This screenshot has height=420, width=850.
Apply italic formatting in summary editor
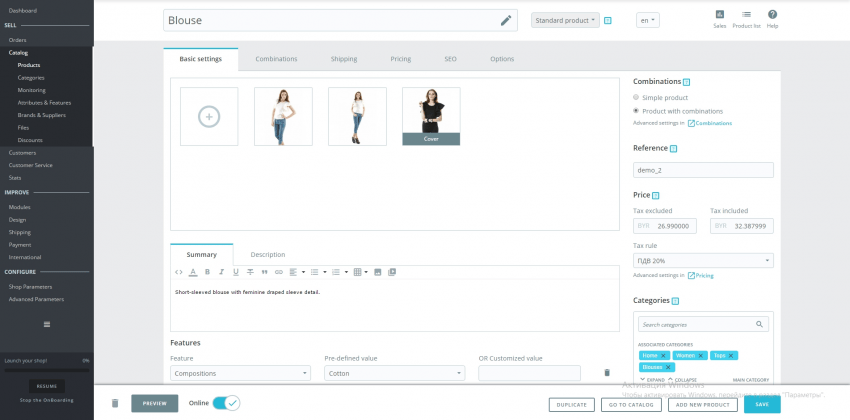point(221,272)
